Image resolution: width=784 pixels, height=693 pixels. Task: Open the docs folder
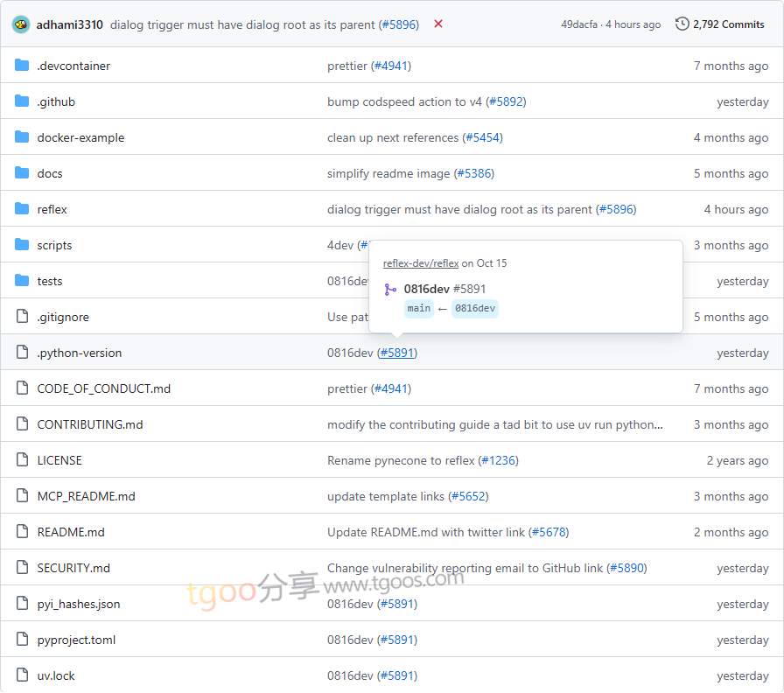(x=50, y=173)
